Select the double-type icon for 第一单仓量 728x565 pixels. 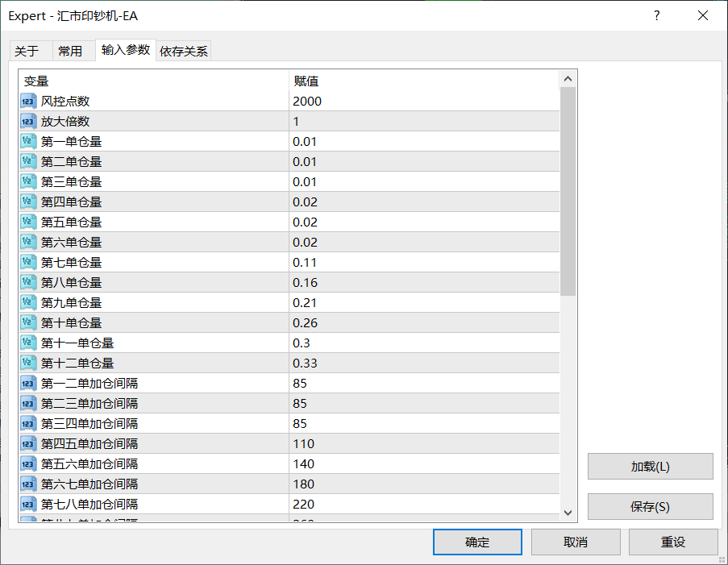(28, 142)
